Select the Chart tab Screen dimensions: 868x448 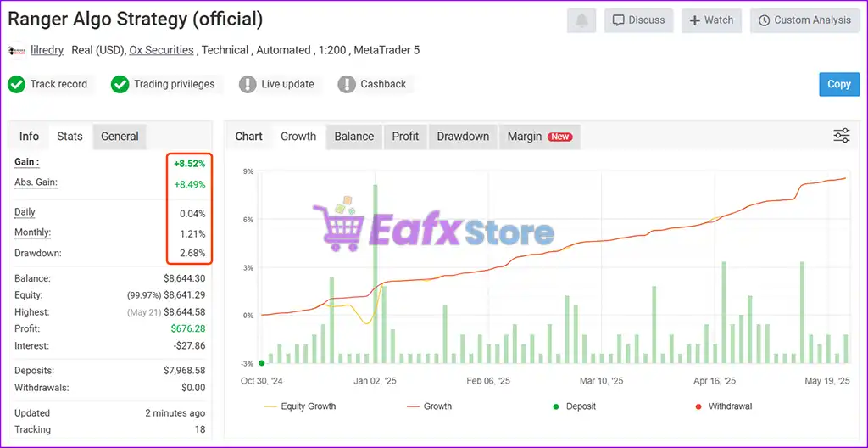click(248, 137)
